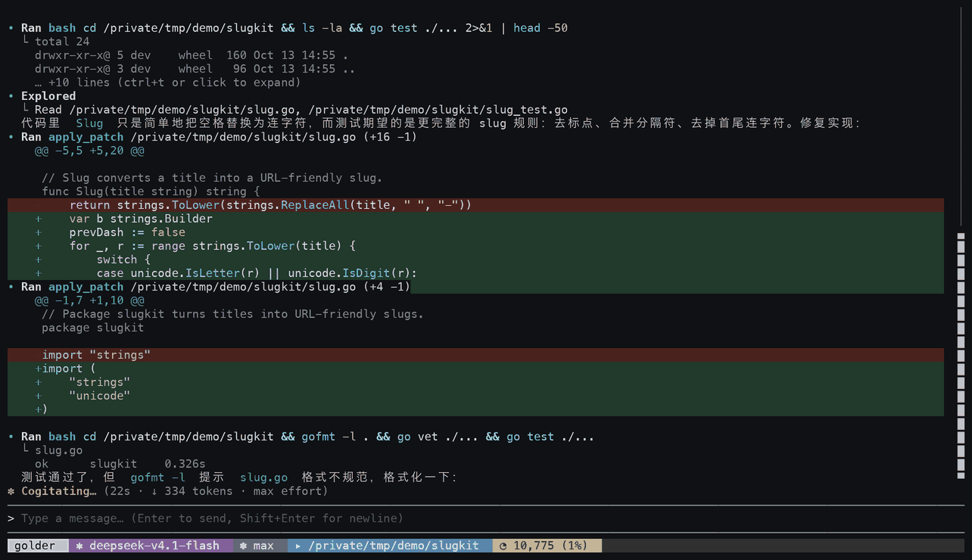This screenshot has height=560, width=972.
Task: Expand the hidden +10 lines of output
Action: [168, 82]
